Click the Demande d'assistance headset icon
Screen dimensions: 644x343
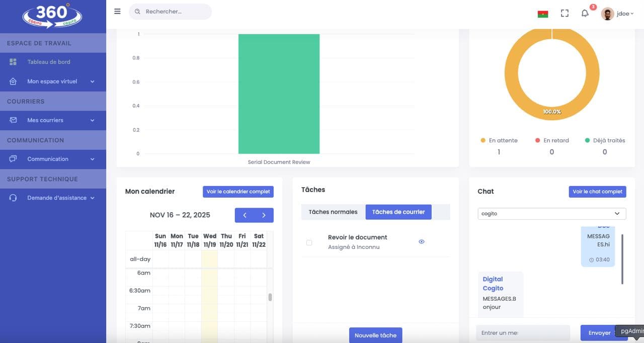13,198
